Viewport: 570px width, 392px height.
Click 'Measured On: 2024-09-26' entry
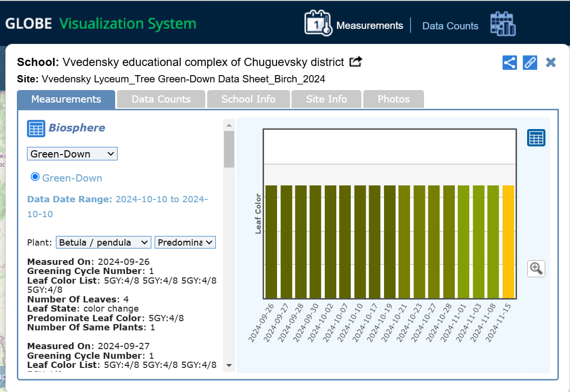coord(88,261)
